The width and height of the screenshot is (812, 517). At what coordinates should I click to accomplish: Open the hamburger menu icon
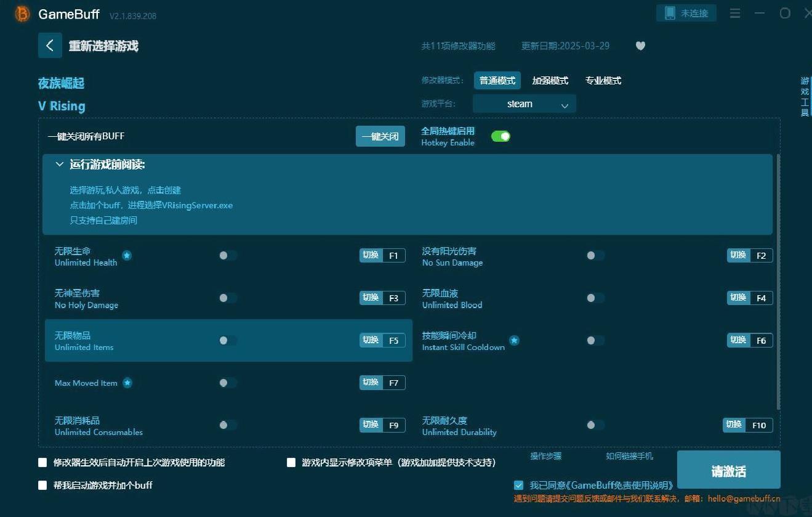pos(734,13)
